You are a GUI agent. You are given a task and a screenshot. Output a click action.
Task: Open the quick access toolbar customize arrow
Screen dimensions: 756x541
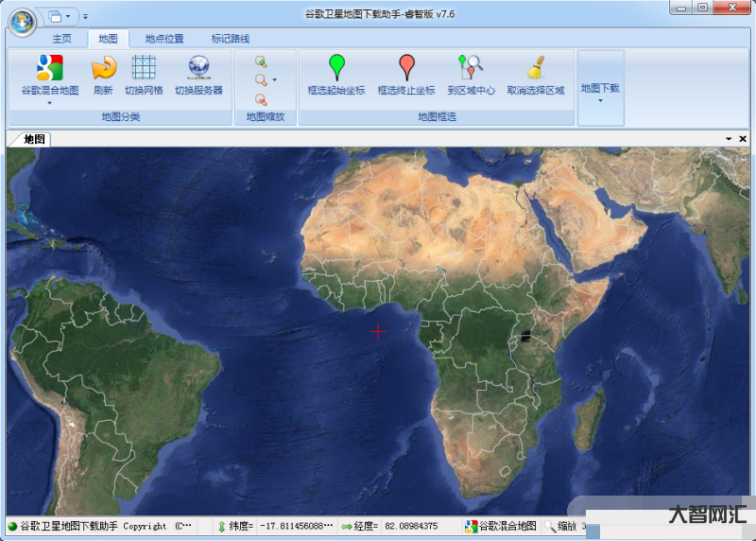tap(85, 16)
